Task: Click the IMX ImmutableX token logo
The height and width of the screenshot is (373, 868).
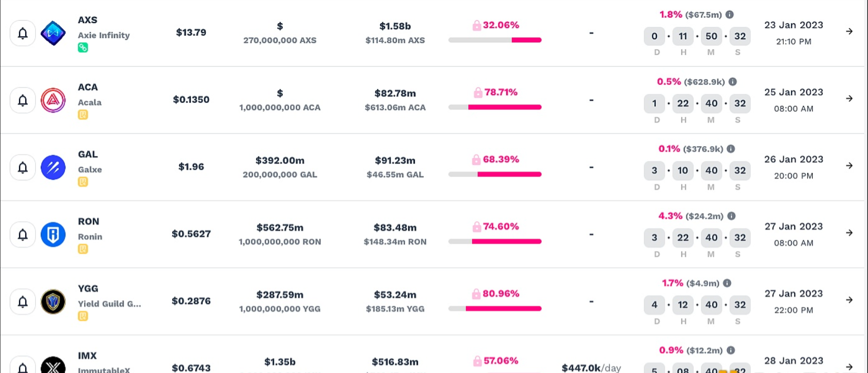Action: (53, 366)
